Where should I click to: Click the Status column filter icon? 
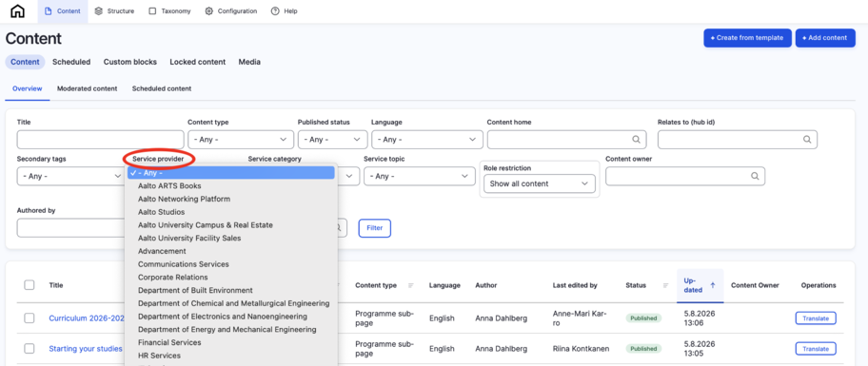pos(666,285)
